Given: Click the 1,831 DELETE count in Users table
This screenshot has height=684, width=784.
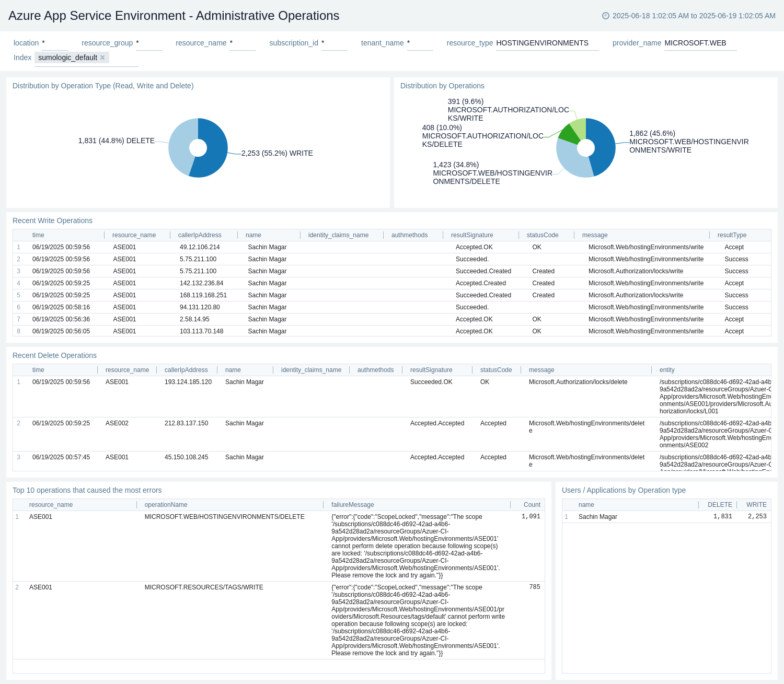Looking at the screenshot, I should (723, 516).
